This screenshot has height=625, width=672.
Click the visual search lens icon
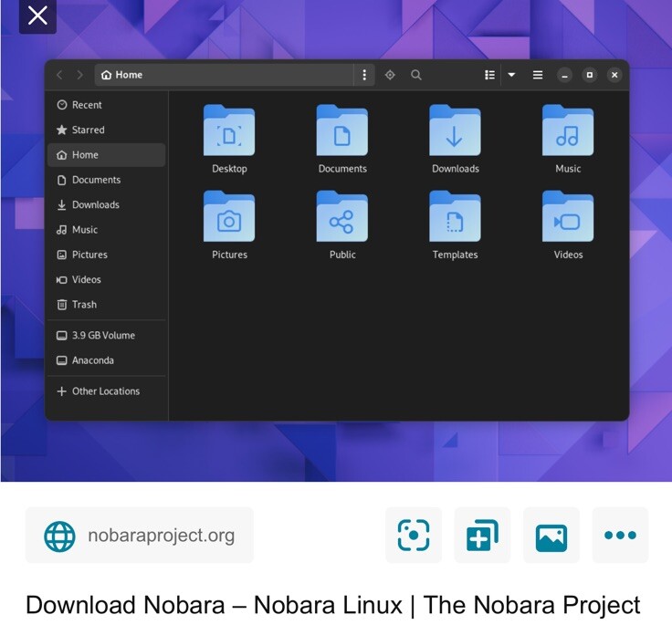click(x=414, y=535)
